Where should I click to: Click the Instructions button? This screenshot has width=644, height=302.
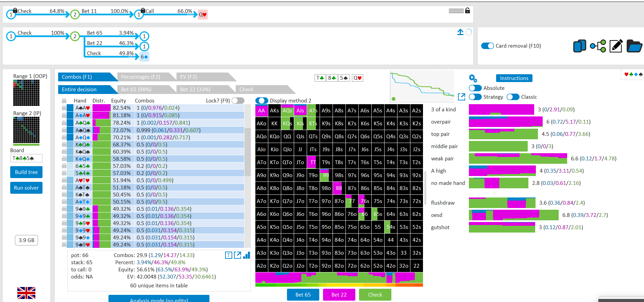514,78
